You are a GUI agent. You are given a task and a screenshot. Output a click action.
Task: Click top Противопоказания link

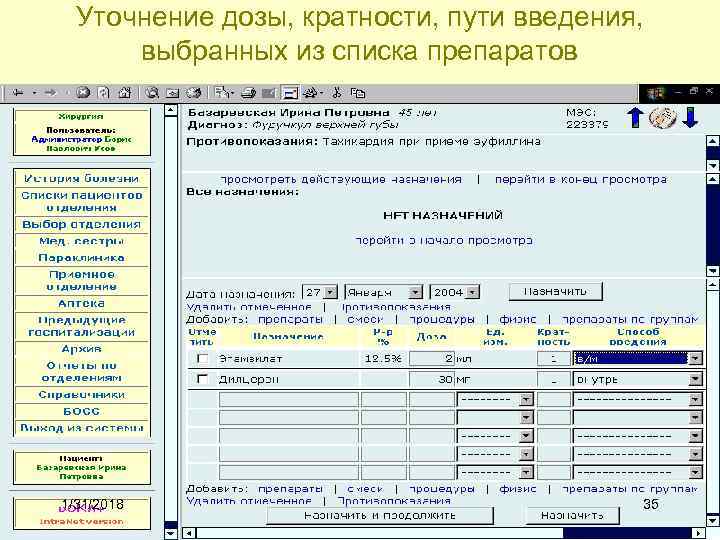pyautogui.click(x=396, y=307)
